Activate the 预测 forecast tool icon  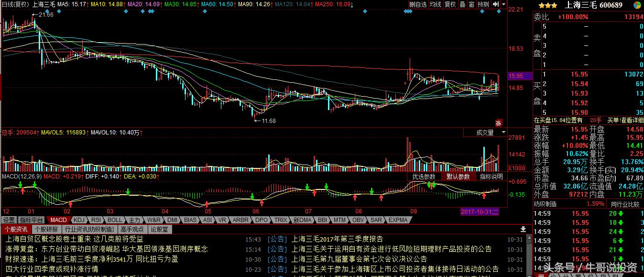(x=483, y=4)
